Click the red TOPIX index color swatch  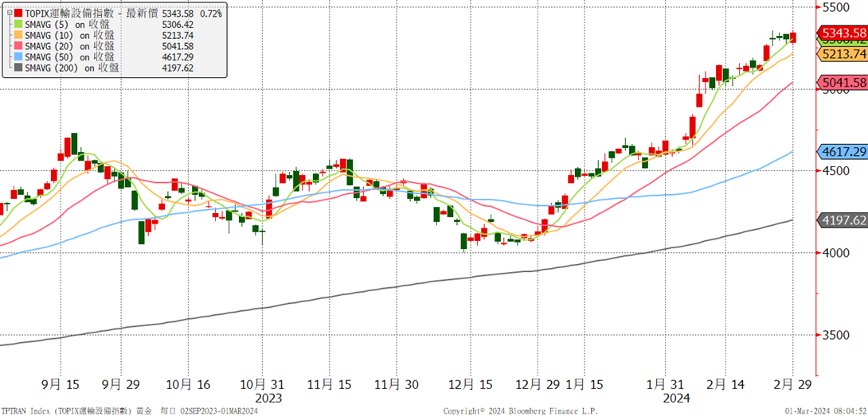coord(18,14)
